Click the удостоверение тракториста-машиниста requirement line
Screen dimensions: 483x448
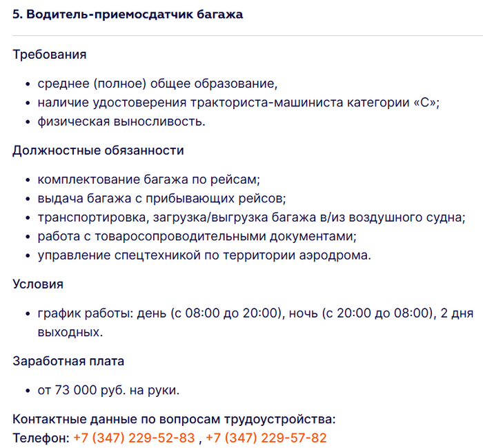[239, 103]
